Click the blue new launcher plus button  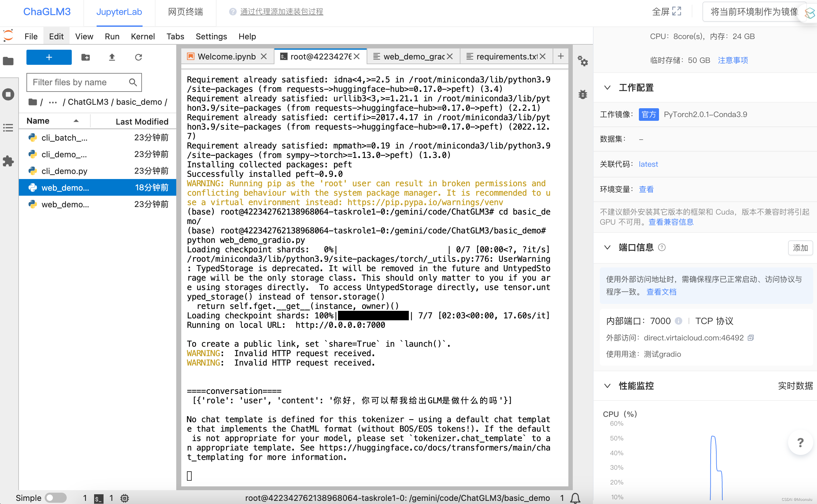pos(49,57)
